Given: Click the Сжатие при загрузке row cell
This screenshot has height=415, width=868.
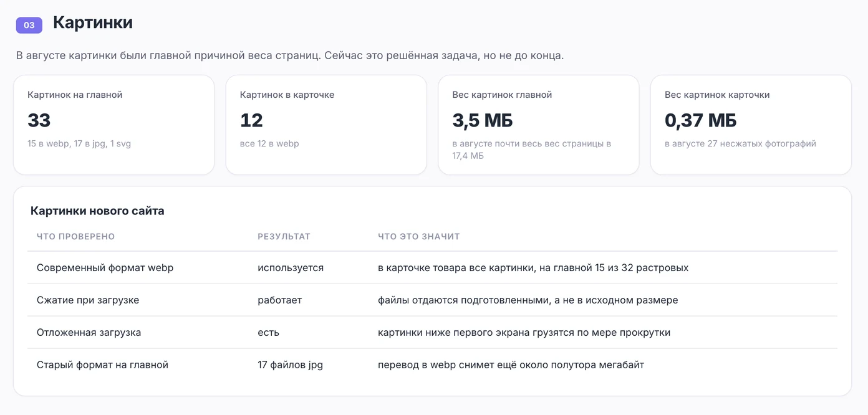Looking at the screenshot, I should [88, 300].
